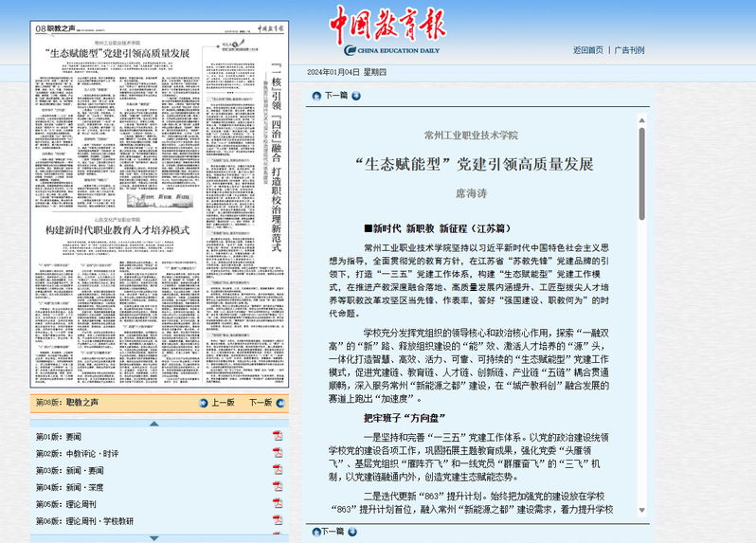Click the newspaper page 08 thumbnail image

(x=159, y=204)
